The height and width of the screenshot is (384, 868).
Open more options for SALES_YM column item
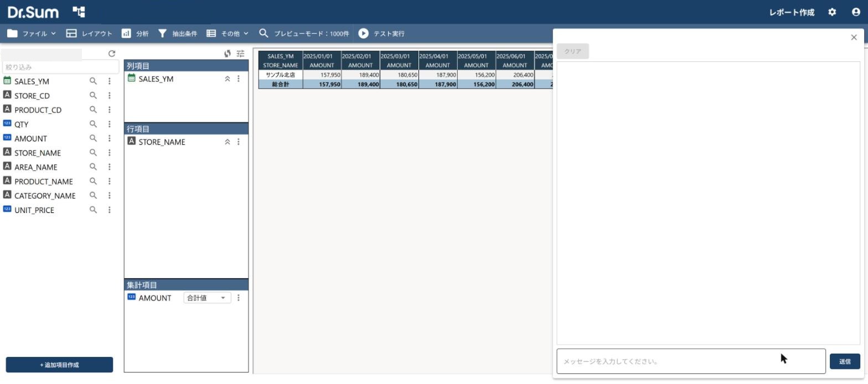pos(239,79)
